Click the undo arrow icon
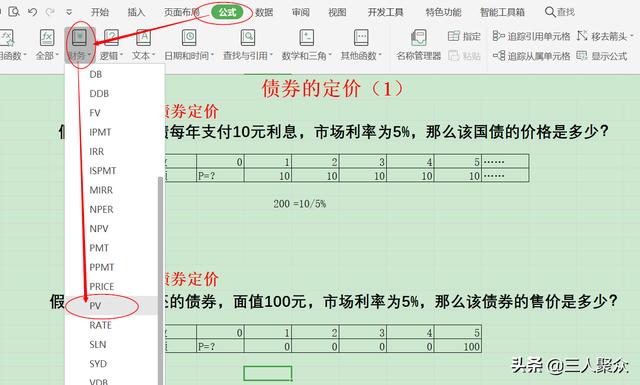 pyautogui.click(x=33, y=12)
